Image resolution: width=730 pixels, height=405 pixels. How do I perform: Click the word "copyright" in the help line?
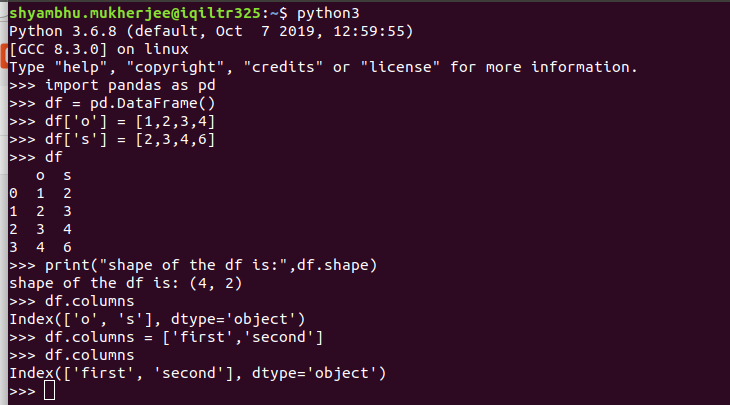pos(176,68)
